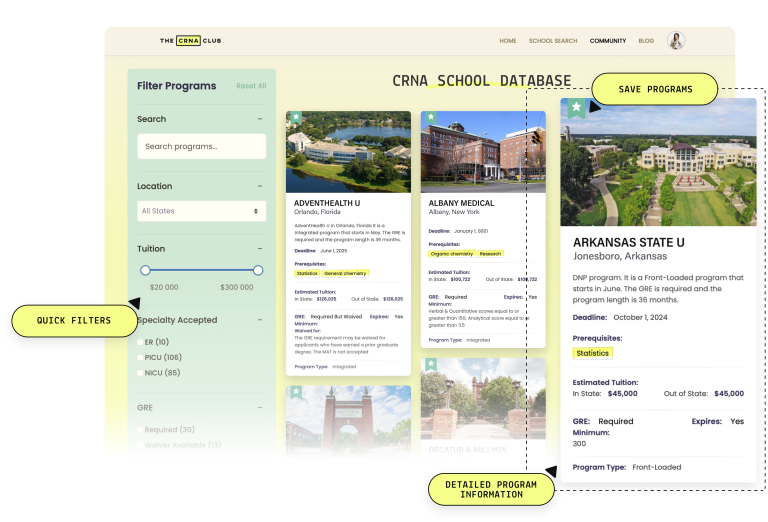The image size is (768, 522).
Task: Collapse the GRE filter section
Action: pyautogui.click(x=260, y=407)
